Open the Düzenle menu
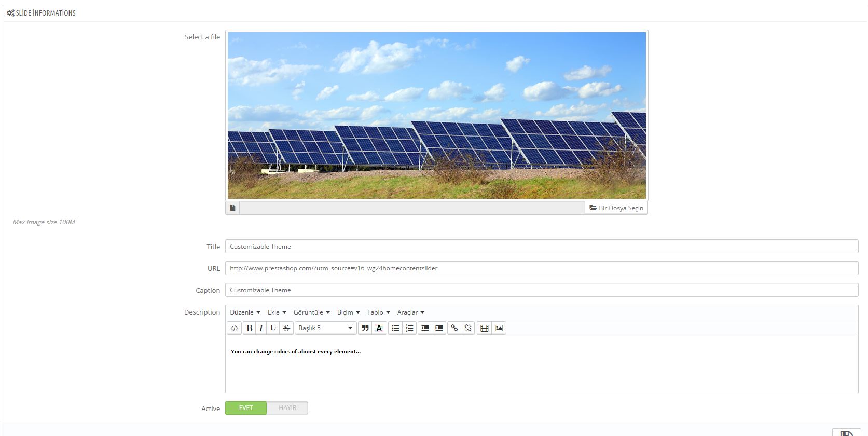868x436 pixels. coord(245,312)
